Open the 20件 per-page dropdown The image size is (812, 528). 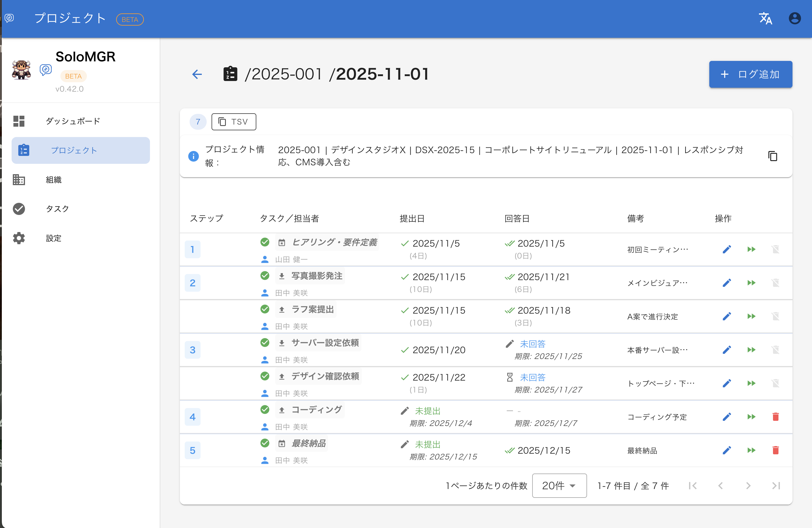[559, 486]
